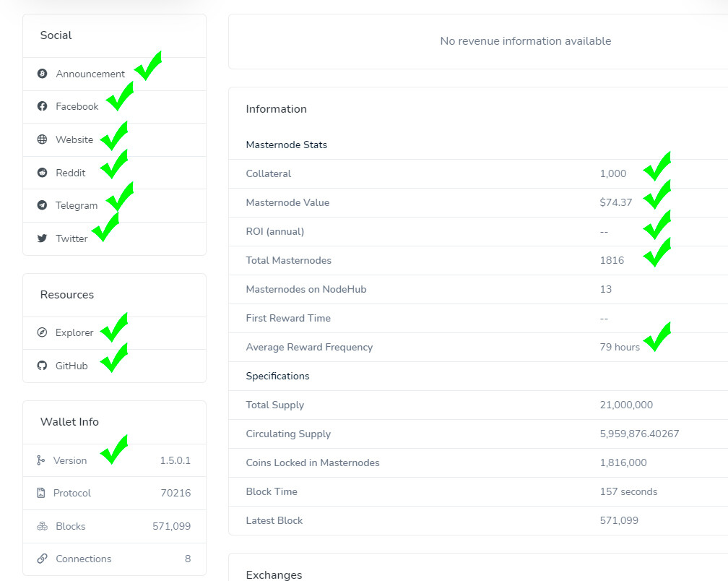Click the chain-link icon beside Connections
This screenshot has width=728, height=581.
pos(42,559)
